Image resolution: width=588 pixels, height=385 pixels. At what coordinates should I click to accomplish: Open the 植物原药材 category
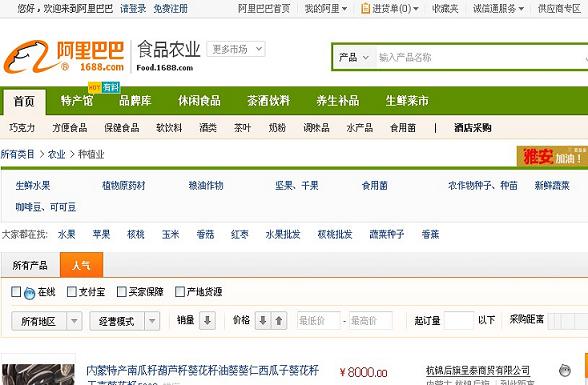tap(124, 185)
